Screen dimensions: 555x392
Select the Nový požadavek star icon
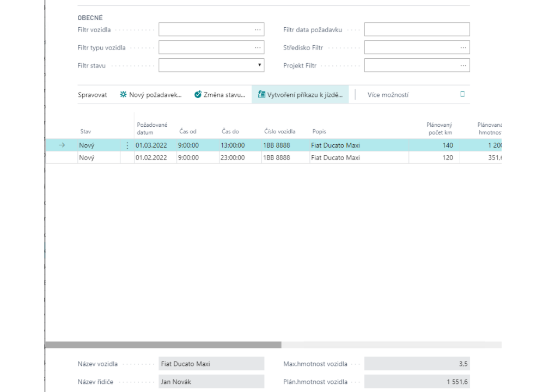[122, 94]
